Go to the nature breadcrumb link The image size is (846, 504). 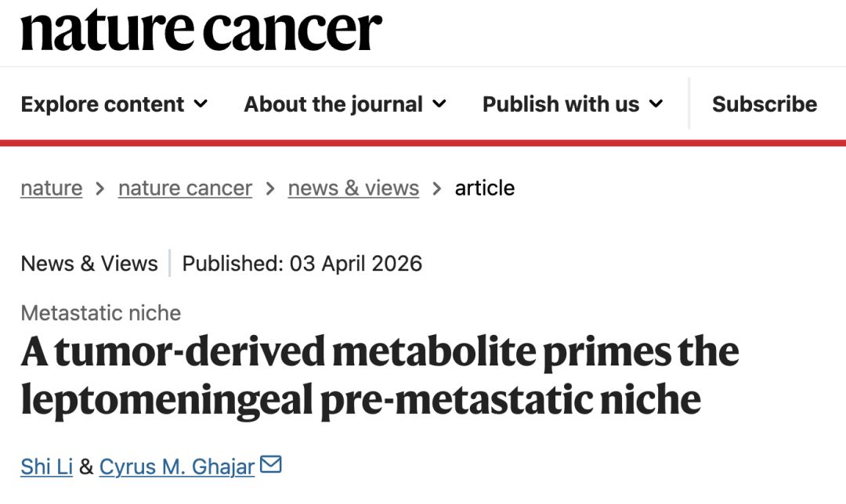(52, 189)
